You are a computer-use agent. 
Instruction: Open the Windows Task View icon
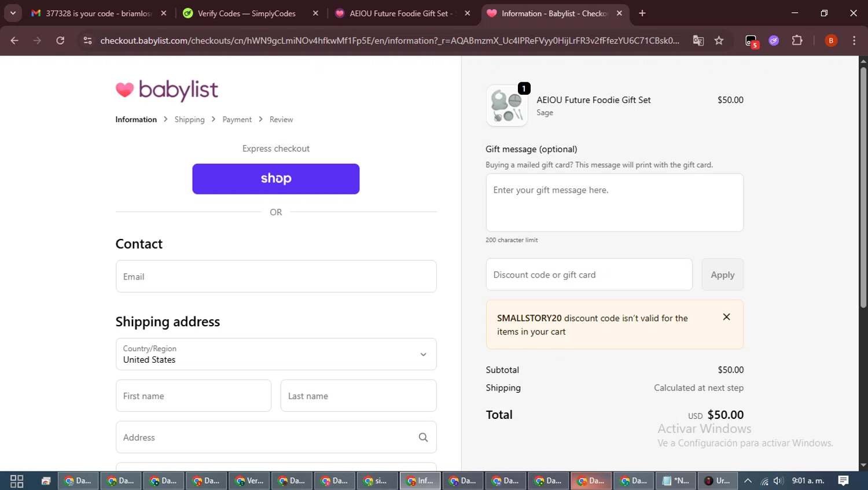17,481
